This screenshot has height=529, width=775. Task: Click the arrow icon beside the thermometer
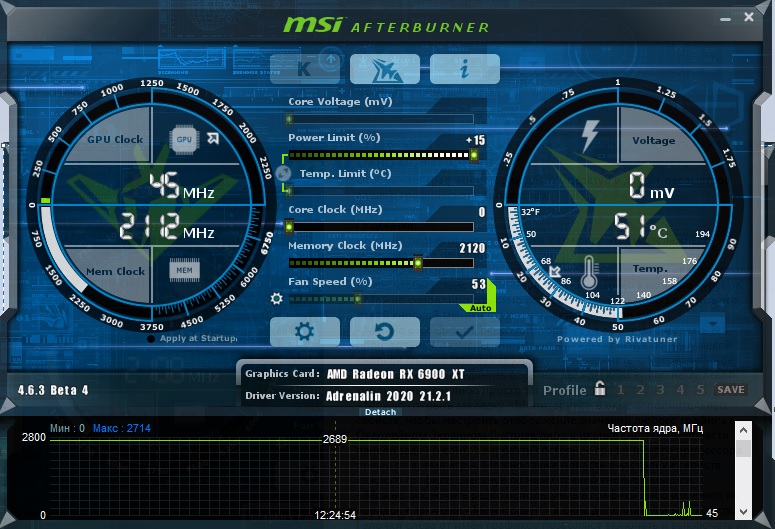click(x=555, y=271)
